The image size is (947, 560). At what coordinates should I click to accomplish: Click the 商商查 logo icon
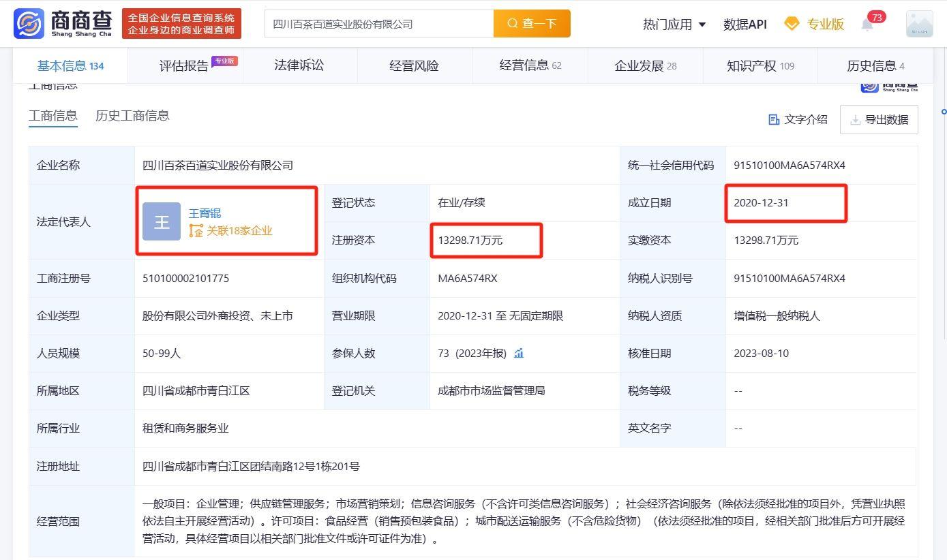27,23
